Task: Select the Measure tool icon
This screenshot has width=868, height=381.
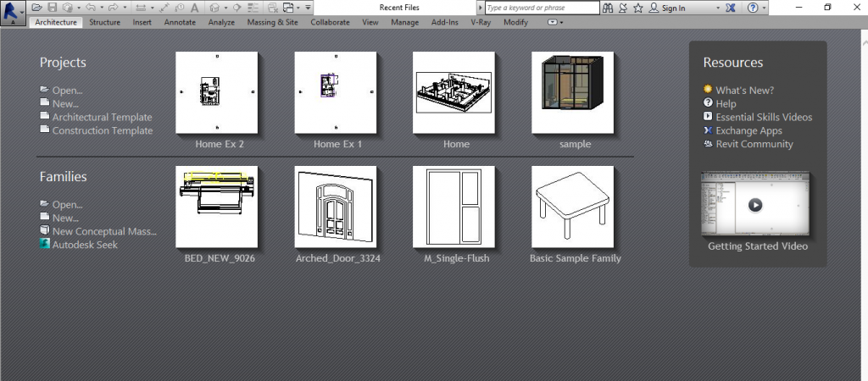Action: 141,8
